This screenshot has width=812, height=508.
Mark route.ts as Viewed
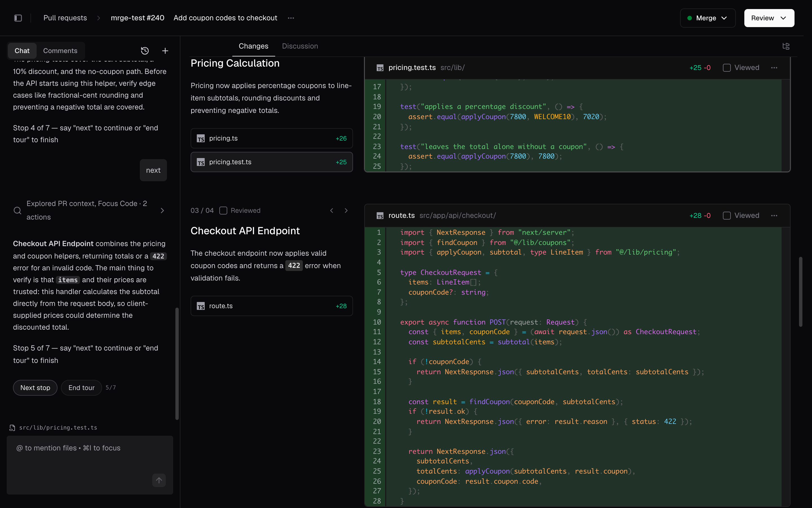(x=727, y=215)
